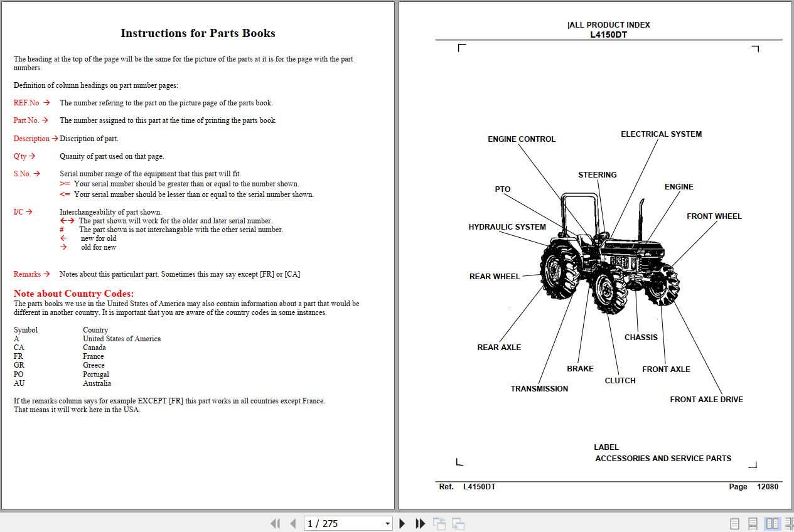
Task: Click the BRAKE label
Action: 580,369
